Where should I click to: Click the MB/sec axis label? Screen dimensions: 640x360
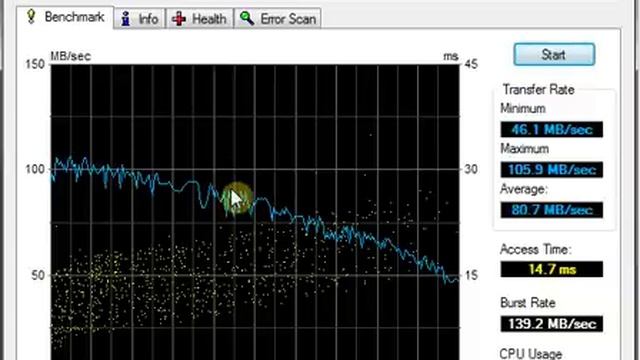point(70,56)
